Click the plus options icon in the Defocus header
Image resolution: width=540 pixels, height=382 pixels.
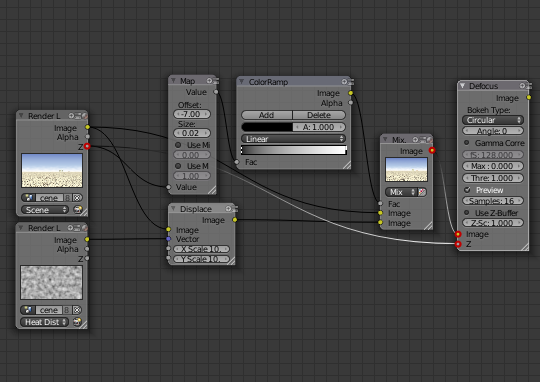522,86
